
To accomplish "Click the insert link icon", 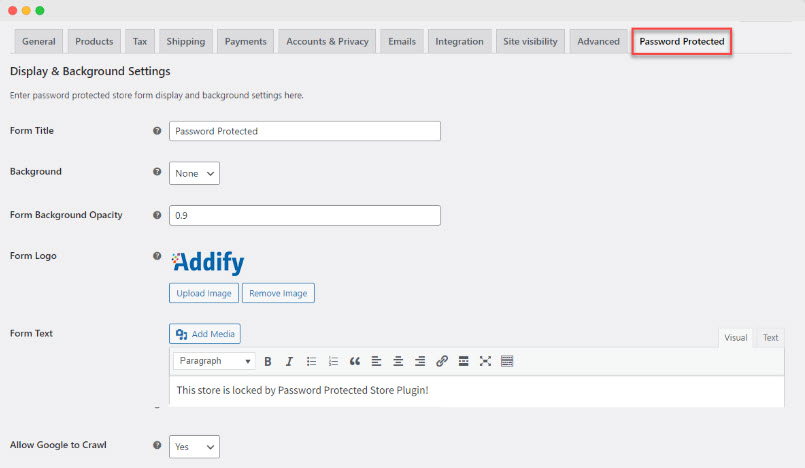I will tap(441, 361).
